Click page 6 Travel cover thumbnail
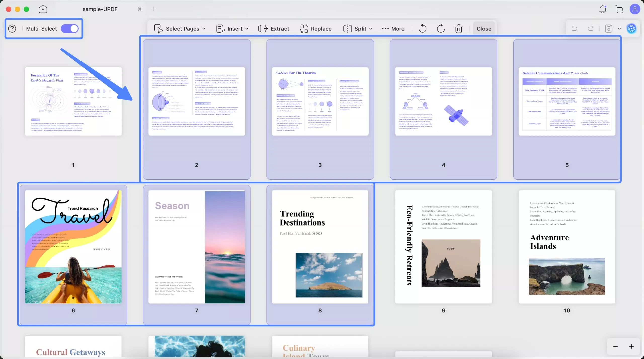 (73, 247)
